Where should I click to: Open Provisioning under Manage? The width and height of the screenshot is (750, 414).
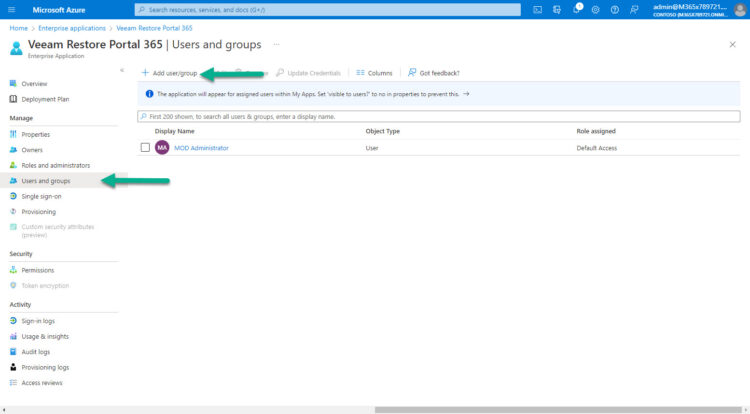[x=38, y=211]
